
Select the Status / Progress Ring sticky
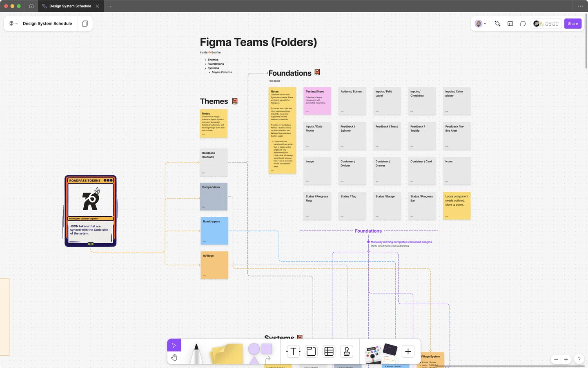point(317,206)
